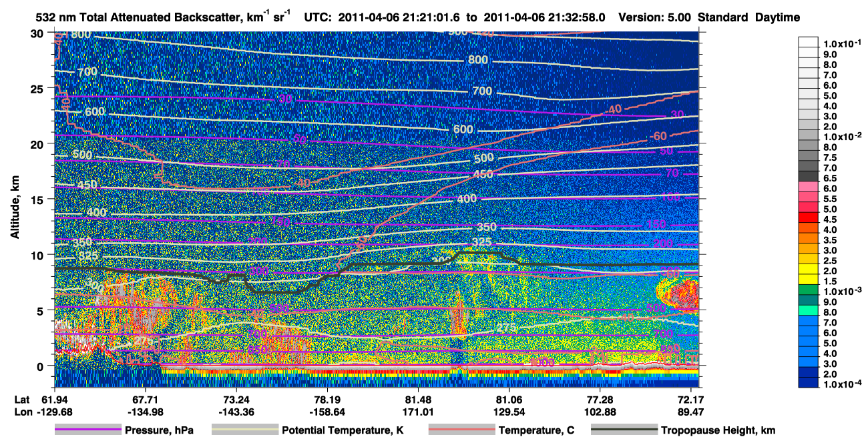
Task: Click the orange Temperature legend line sample
Action: click(x=461, y=430)
